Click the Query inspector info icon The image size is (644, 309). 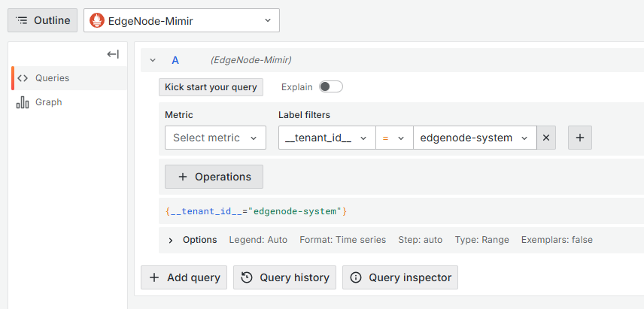pyautogui.click(x=356, y=277)
